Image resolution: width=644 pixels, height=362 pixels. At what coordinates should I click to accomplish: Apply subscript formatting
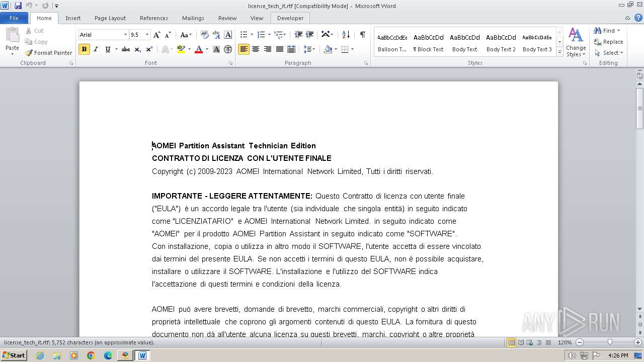[x=138, y=49]
